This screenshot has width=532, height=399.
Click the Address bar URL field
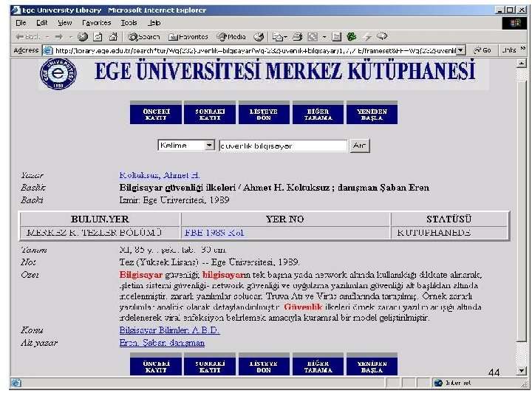tap(255, 50)
